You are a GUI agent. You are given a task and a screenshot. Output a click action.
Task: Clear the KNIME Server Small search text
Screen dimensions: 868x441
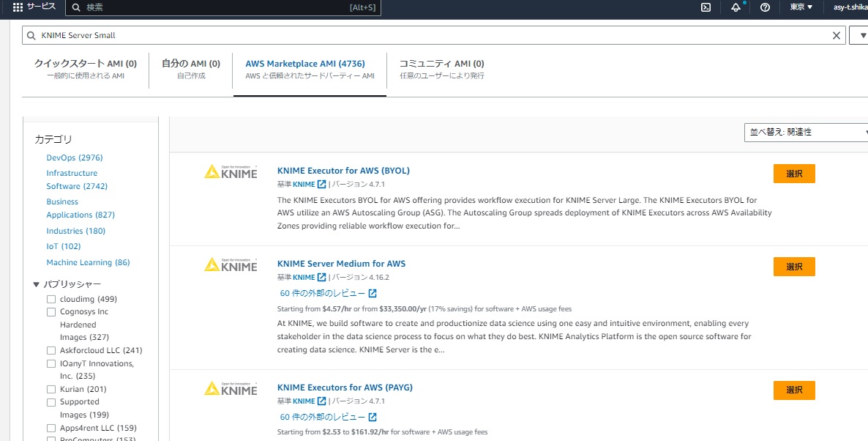tap(837, 35)
